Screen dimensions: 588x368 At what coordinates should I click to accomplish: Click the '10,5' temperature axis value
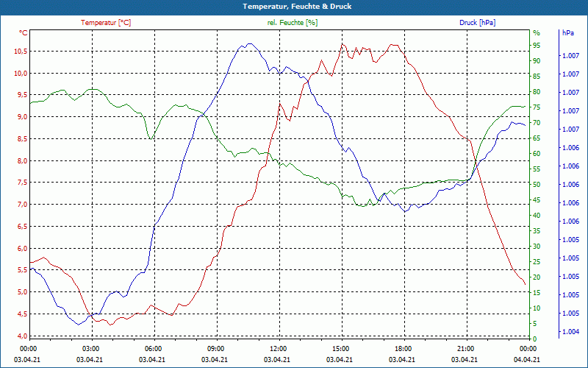coord(21,51)
